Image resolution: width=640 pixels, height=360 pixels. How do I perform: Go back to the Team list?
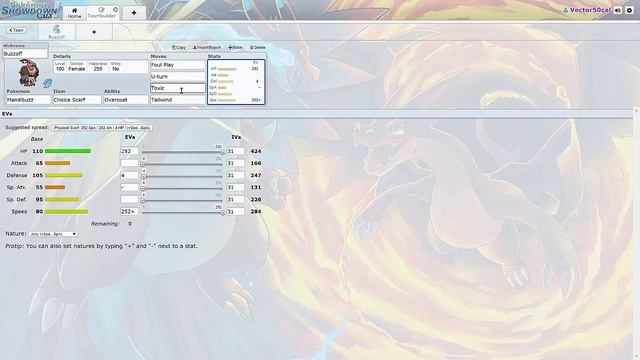(17, 30)
